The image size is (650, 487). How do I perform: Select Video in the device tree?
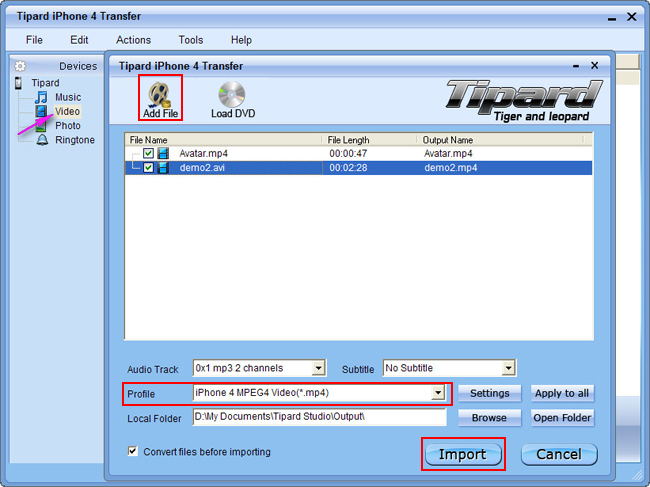(x=67, y=111)
